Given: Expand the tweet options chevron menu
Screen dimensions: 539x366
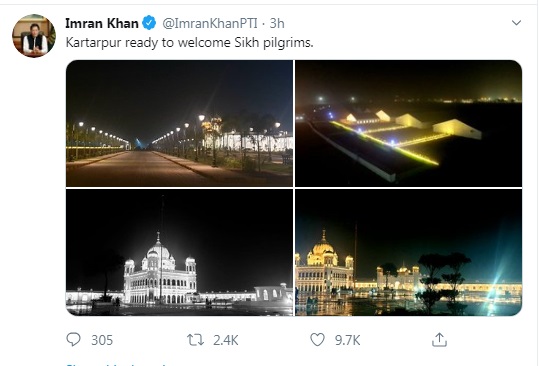Looking at the screenshot, I should [x=516, y=23].
